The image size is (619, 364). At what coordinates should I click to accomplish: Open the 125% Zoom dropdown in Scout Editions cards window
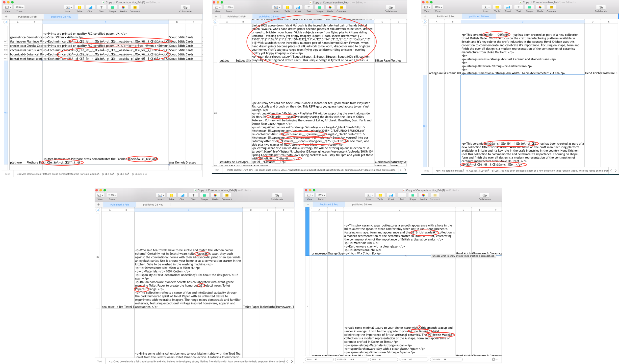[x=20, y=7]
